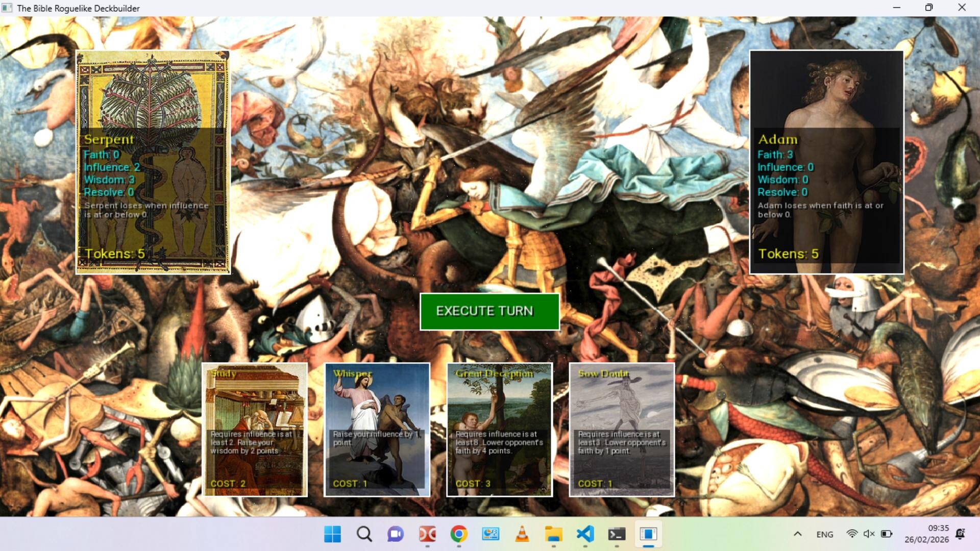This screenshot has width=980, height=551.
Task: Click the game icon in the title bar
Action: tap(8, 8)
